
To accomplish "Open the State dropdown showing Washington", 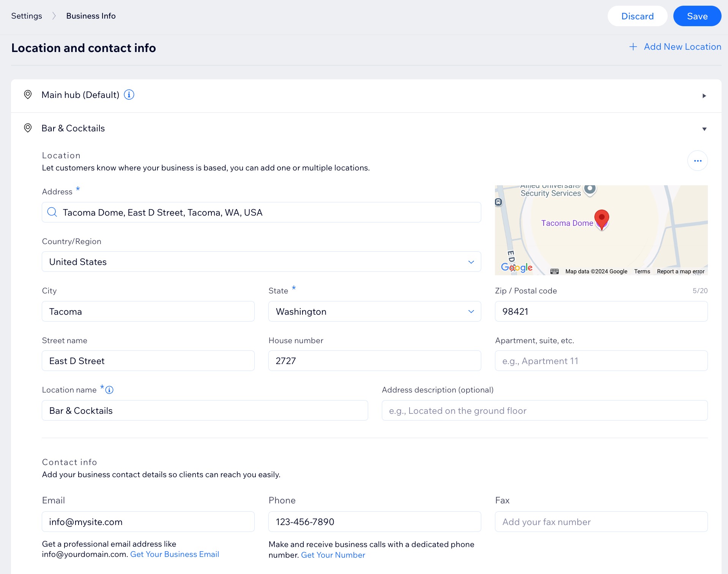I will pos(375,311).
